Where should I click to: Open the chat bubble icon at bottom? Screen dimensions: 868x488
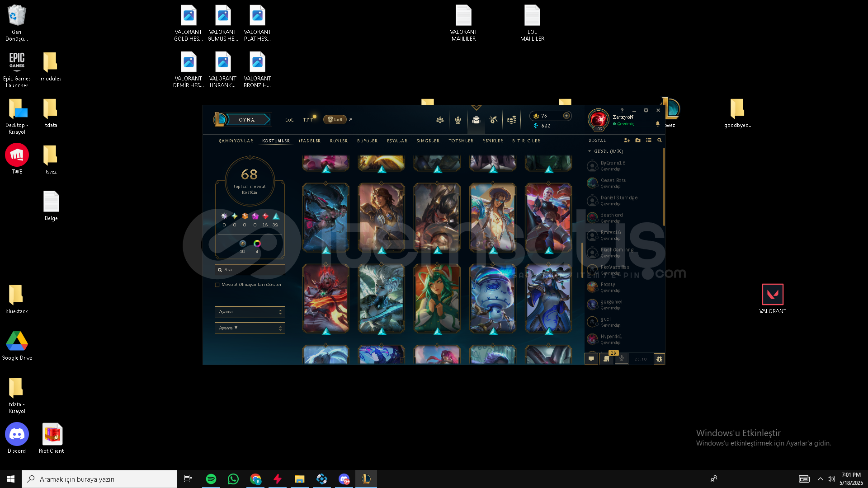click(x=591, y=359)
